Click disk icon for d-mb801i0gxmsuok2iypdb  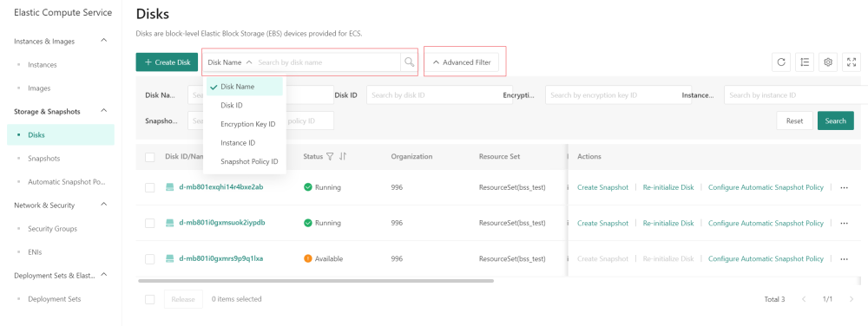point(170,223)
